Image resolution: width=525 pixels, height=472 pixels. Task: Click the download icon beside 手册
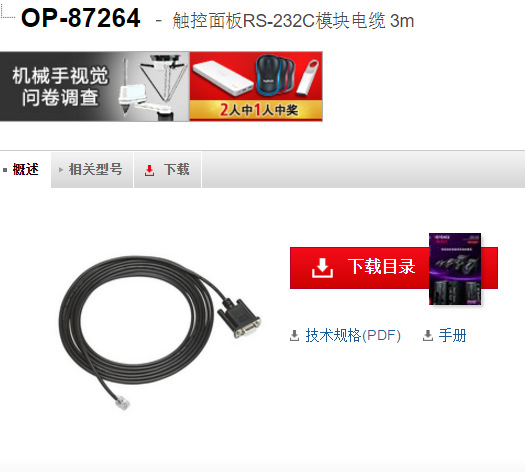click(x=428, y=336)
